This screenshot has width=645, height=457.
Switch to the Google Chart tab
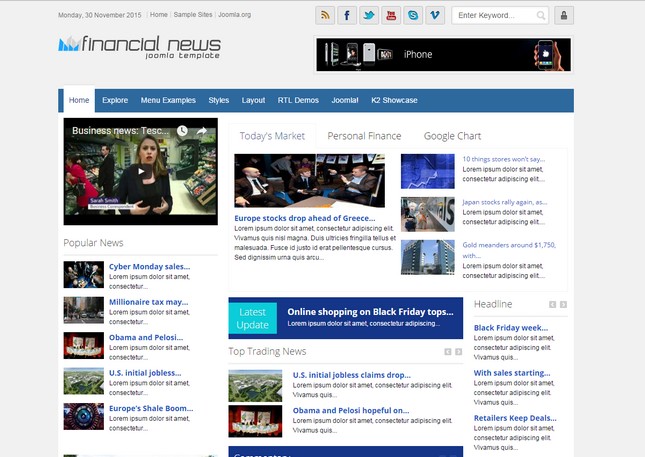[x=452, y=136]
